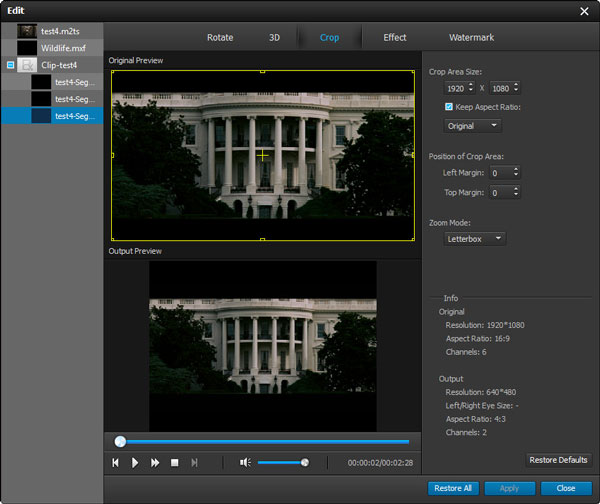Click the timecode 00:00:02/00:02:28

[x=380, y=463]
